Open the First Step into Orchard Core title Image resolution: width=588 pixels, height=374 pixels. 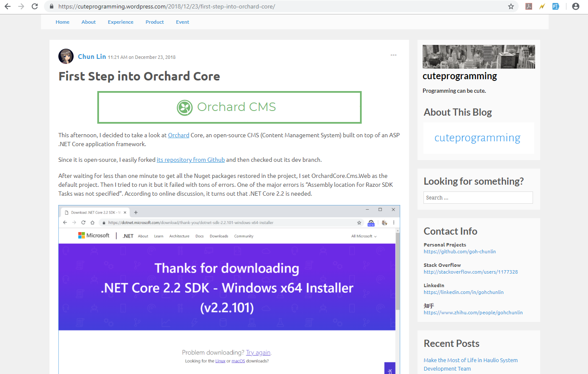(x=139, y=76)
